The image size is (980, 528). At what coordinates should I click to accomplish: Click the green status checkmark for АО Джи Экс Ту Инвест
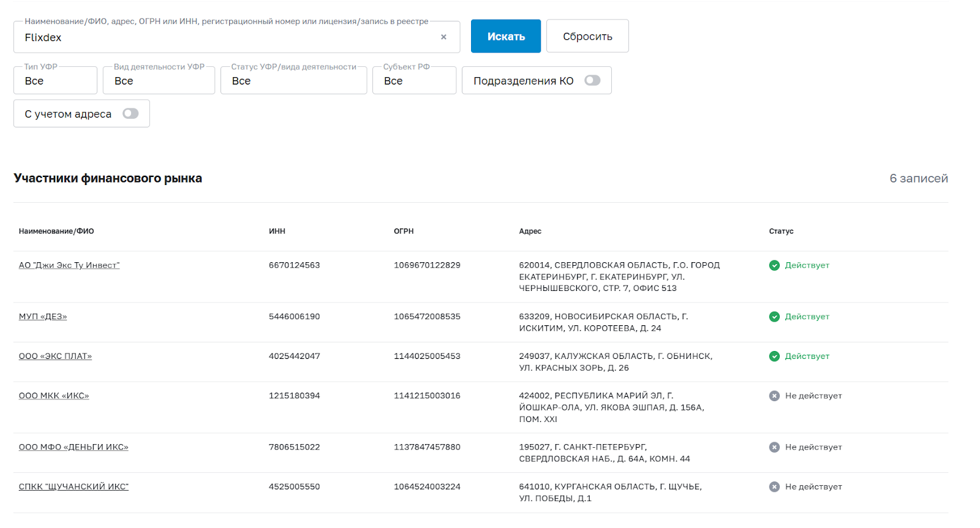pyautogui.click(x=774, y=265)
